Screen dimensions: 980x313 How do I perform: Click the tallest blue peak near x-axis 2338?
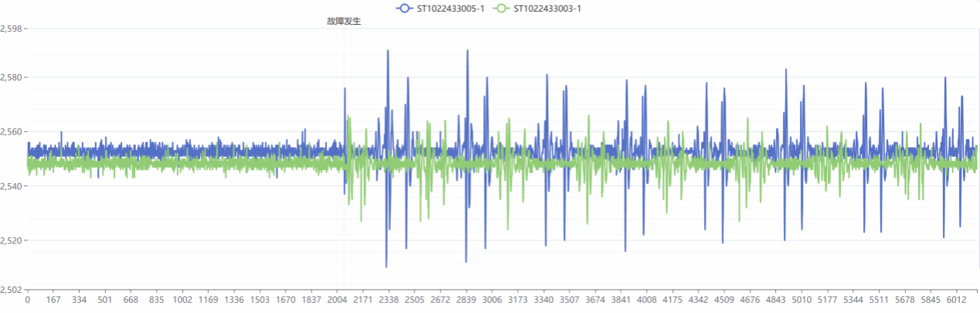click(388, 51)
